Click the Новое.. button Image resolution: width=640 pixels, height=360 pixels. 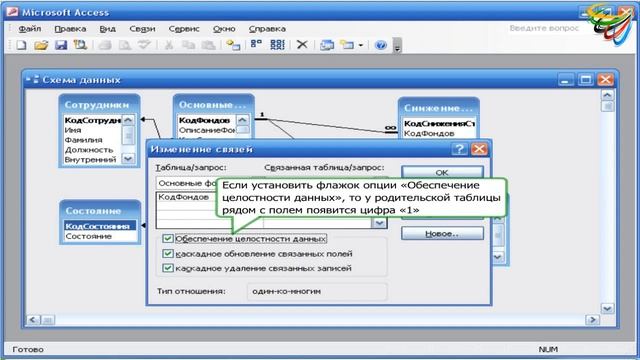(x=442, y=233)
